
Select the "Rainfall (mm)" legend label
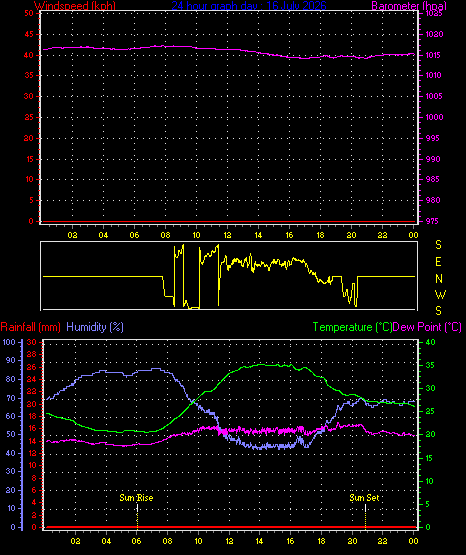pos(30,327)
